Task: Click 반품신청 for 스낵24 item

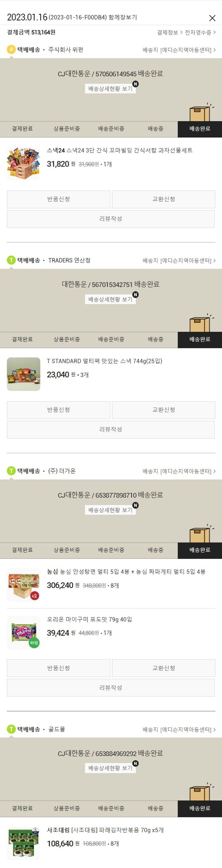Action: tap(59, 199)
